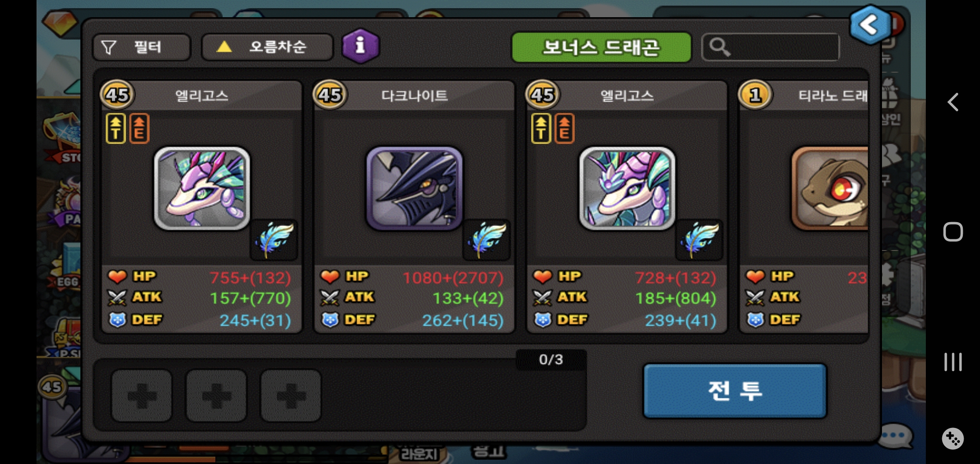This screenshot has height=464, width=980.
Task: Select the 다크나이트 dragon portrait
Action: click(x=414, y=188)
